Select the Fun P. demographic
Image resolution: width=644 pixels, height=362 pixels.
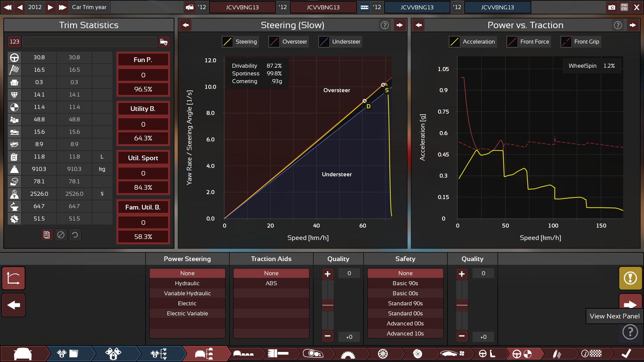[143, 60]
